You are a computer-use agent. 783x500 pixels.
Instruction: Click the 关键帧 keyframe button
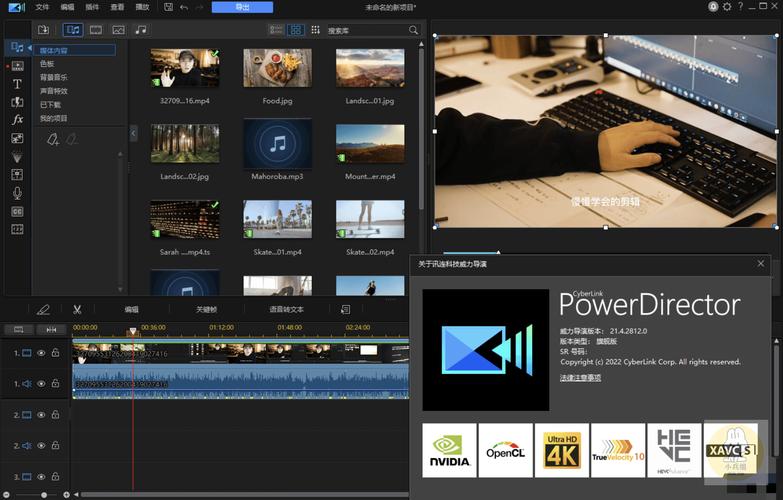[206, 310]
